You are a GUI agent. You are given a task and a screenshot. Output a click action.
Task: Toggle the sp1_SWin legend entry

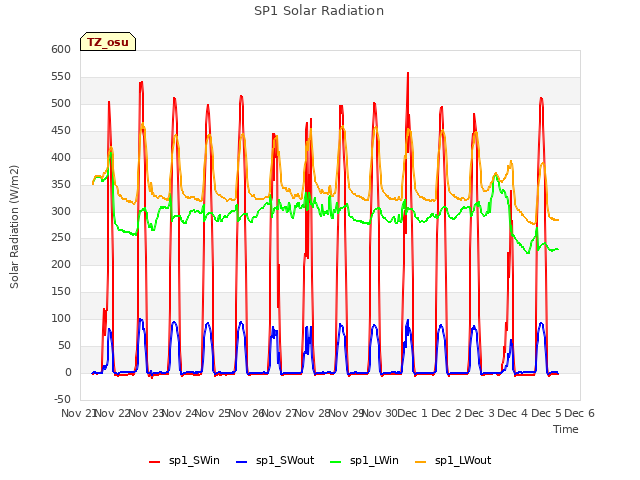[184, 461]
